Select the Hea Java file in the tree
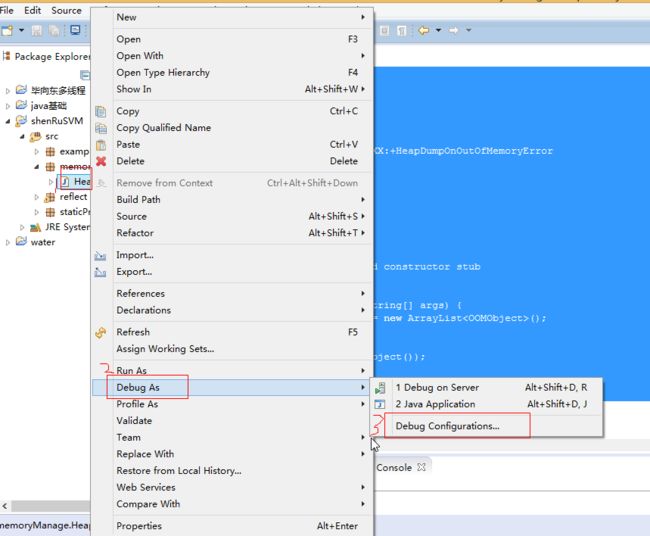The width and height of the screenshot is (650, 536). [75, 182]
